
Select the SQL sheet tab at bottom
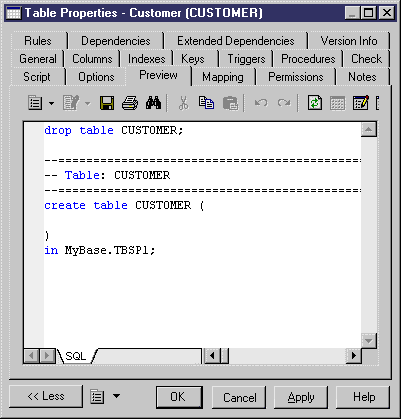(x=76, y=356)
